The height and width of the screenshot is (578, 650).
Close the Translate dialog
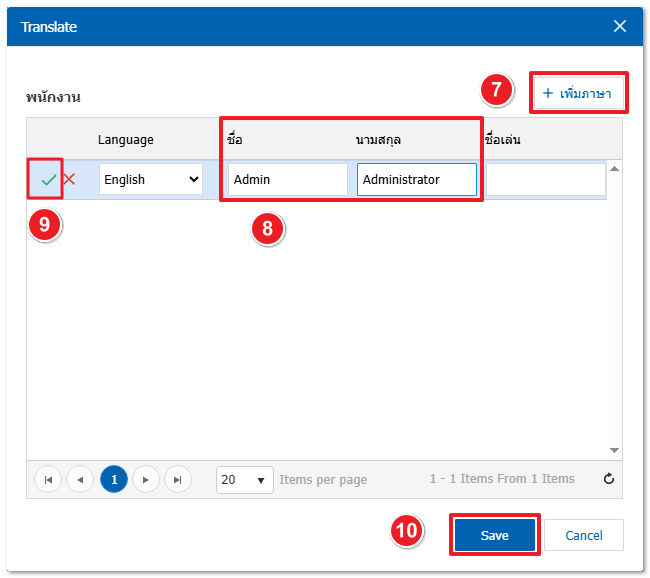click(x=620, y=27)
